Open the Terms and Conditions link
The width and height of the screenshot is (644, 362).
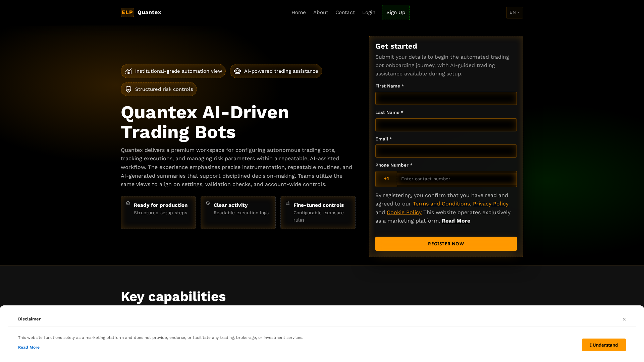tap(441, 204)
